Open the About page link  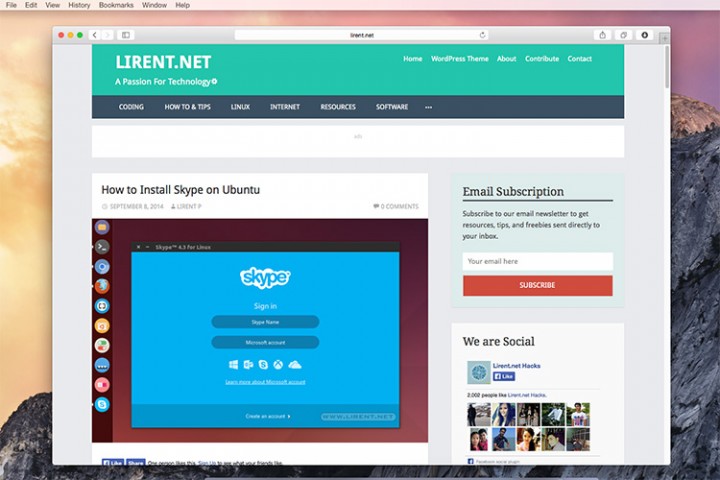pyautogui.click(x=506, y=59)
